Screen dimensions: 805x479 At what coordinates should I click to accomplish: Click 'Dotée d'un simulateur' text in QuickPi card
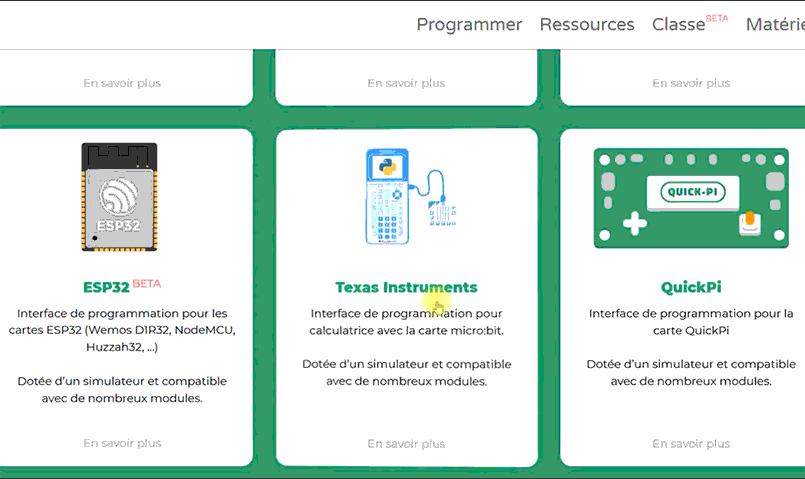point(691,373)
